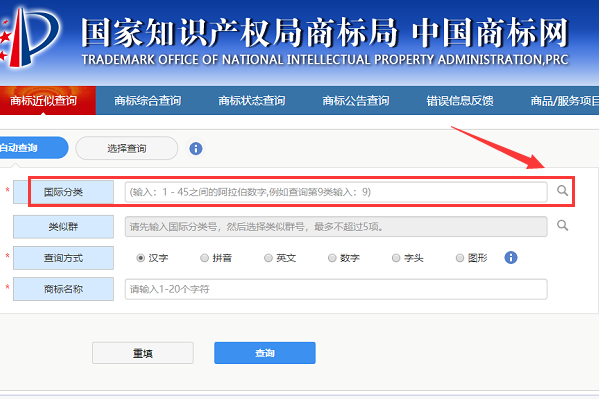Image resolution: width=599 pixels, height=399 pixels.
Task: Open the 商标状态查询 tab
Action: coord(252,101)
